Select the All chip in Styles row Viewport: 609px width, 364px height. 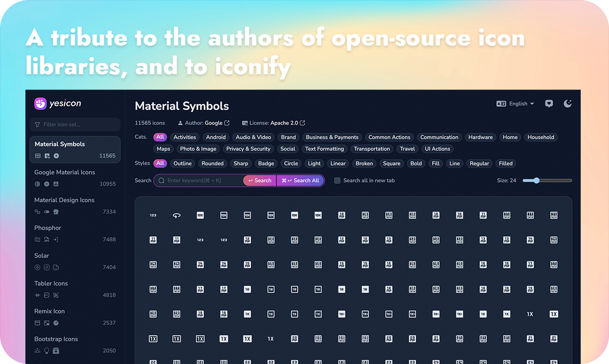pyautogui.click(x=160, y=163)
